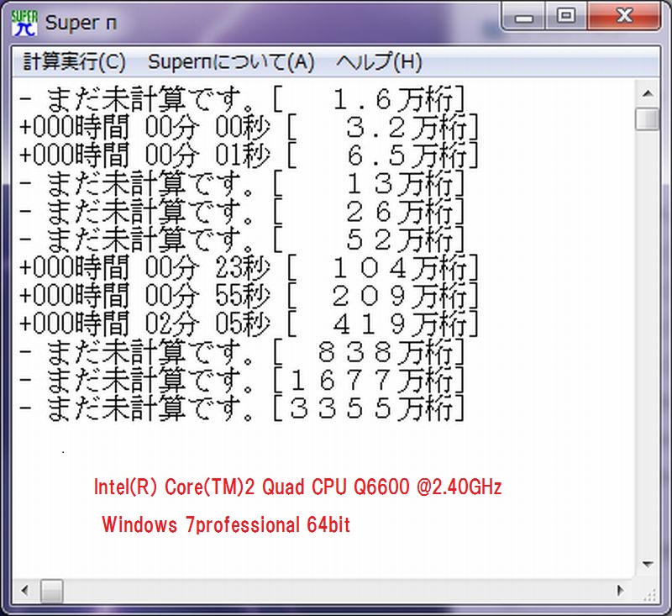Select the 52万桁 uncalculated row

point(242,240)
